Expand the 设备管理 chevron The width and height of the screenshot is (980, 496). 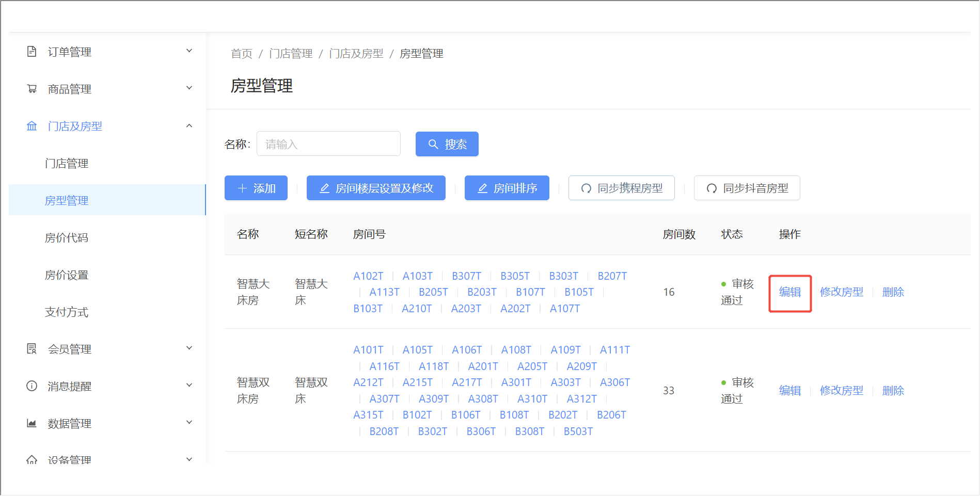point(189,459)
